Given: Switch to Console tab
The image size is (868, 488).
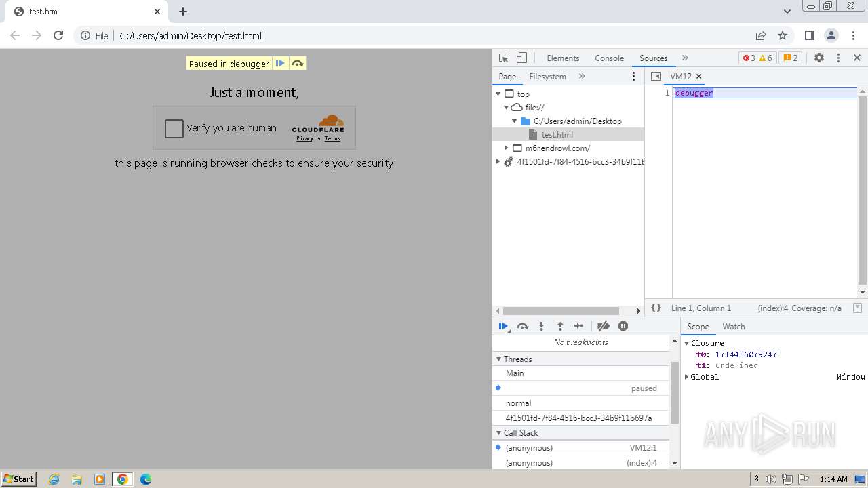Looking at the screenshot, I should pyautogui.click(x=609, y=58).
